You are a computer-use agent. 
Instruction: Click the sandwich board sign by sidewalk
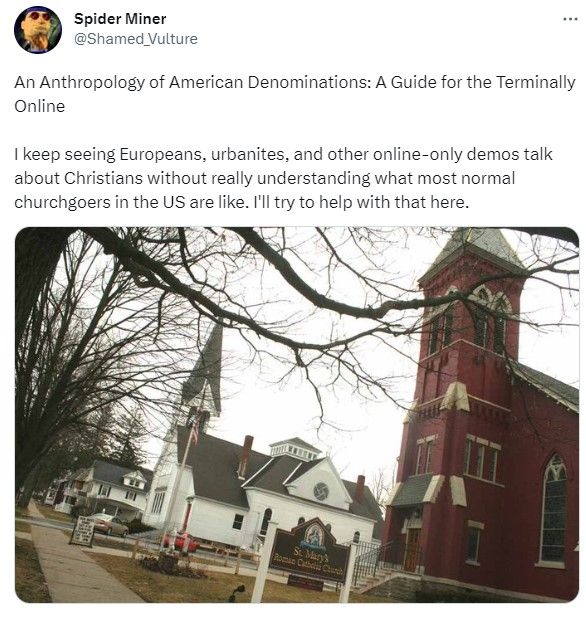tap(83, 531)
